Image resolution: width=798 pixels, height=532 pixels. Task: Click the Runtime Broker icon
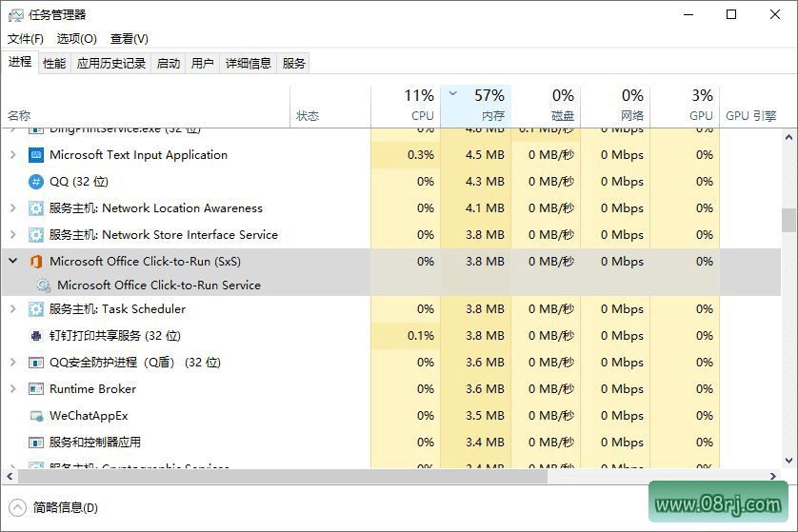click(x=36, y=389)
